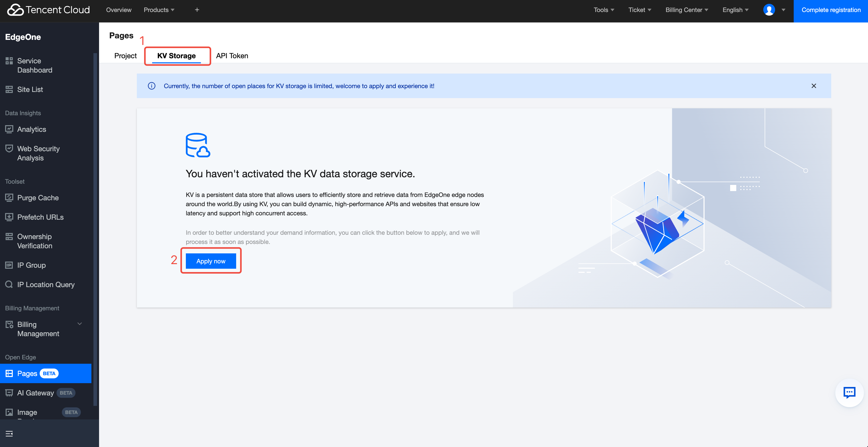Expand the Billing Center dropdown
868x447 pixels.
687,10
